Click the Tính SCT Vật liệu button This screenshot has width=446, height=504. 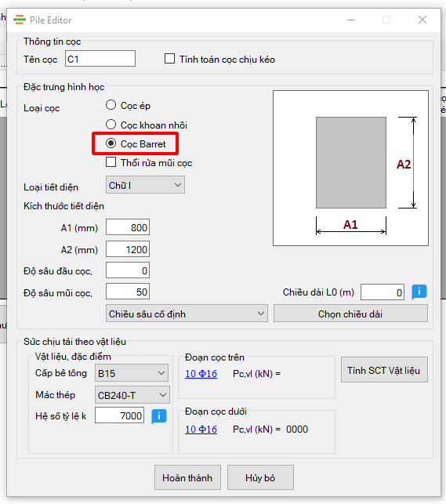[384, 370]
